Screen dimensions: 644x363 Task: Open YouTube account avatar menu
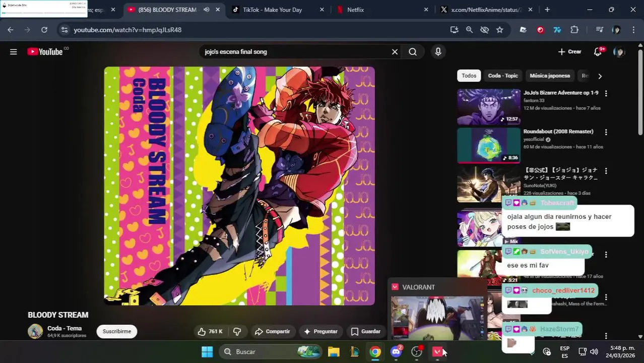click(619, 51)
